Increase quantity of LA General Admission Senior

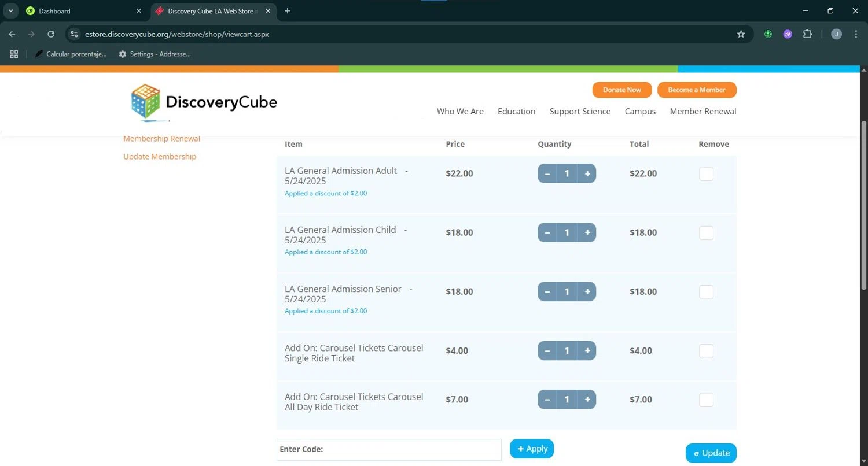click(x=587, y=291)
